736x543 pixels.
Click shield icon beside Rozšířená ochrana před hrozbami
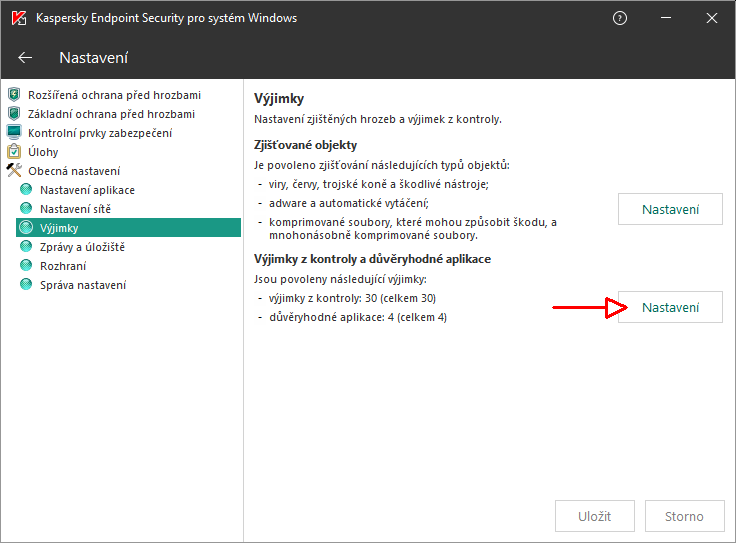pos(14,95)
